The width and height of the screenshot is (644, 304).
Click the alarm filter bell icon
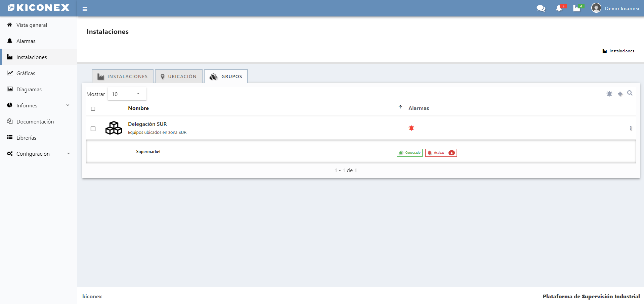(609, 94)
